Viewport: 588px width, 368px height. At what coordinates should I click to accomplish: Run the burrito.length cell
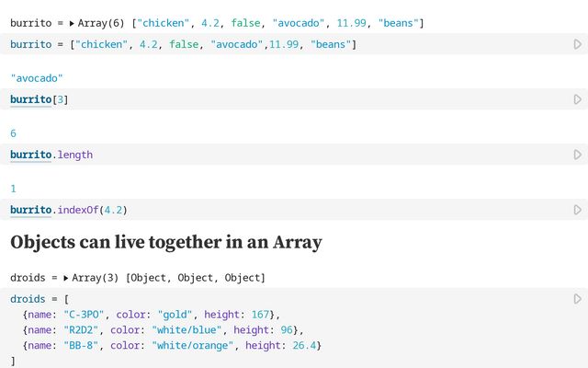[577, 155]
